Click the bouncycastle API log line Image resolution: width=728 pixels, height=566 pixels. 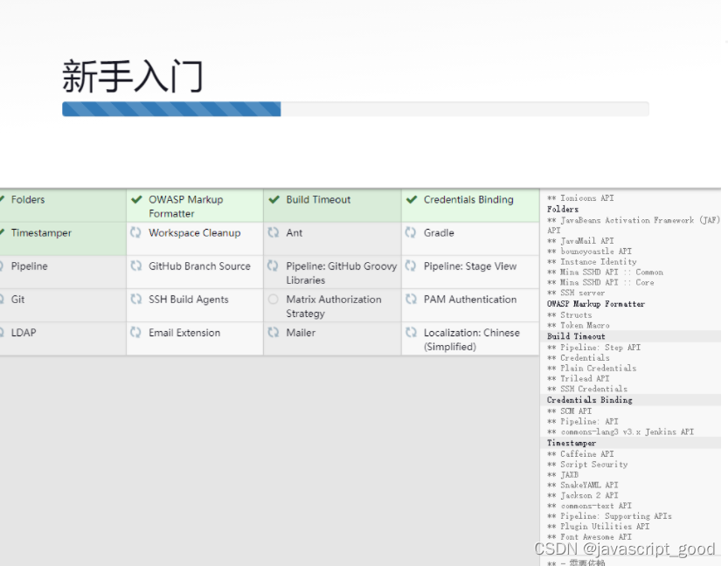pyautogui.click(x=590, y=251)
